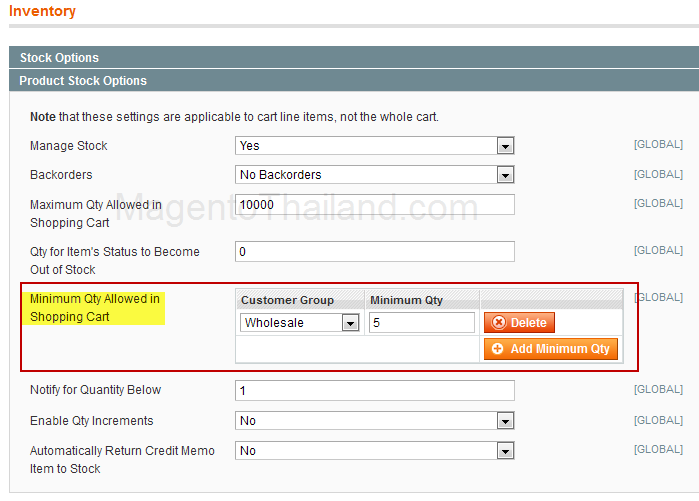Open the Wholesale customer group dropdown

point(300,323)
